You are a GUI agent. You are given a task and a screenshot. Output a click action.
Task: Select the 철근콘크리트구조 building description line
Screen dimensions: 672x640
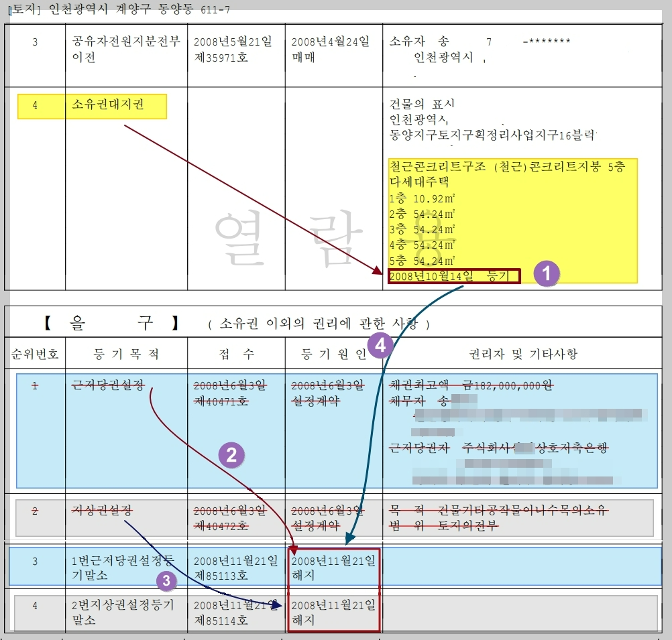pos(507,167)
